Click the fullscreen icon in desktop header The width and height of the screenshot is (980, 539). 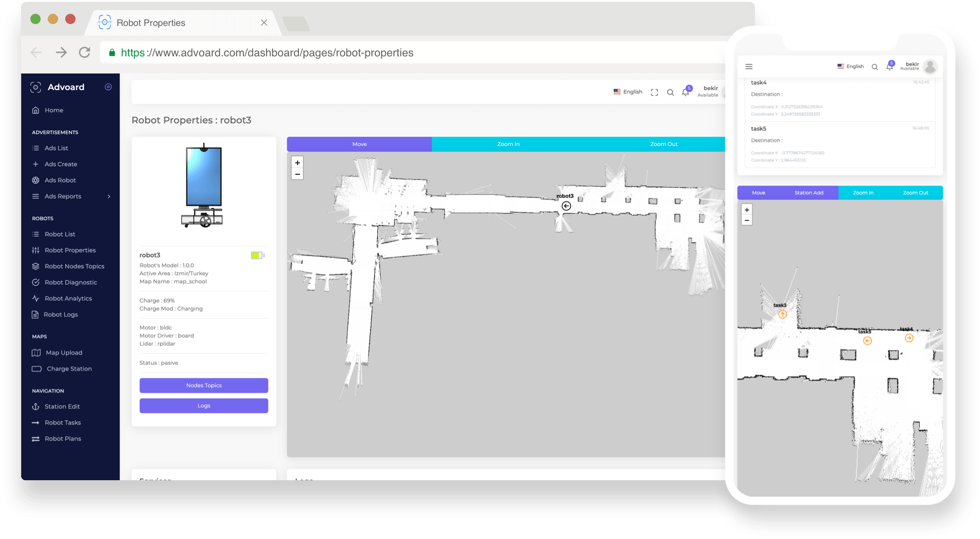654,92
